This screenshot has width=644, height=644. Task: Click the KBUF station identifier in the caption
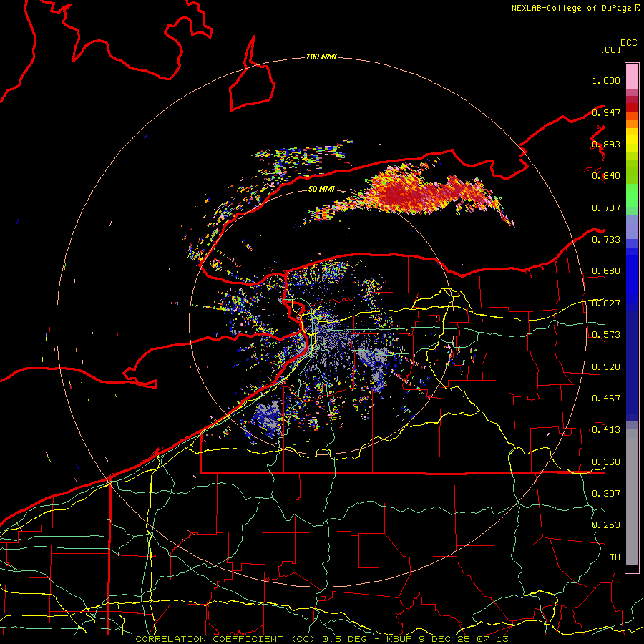coord(400,639)
